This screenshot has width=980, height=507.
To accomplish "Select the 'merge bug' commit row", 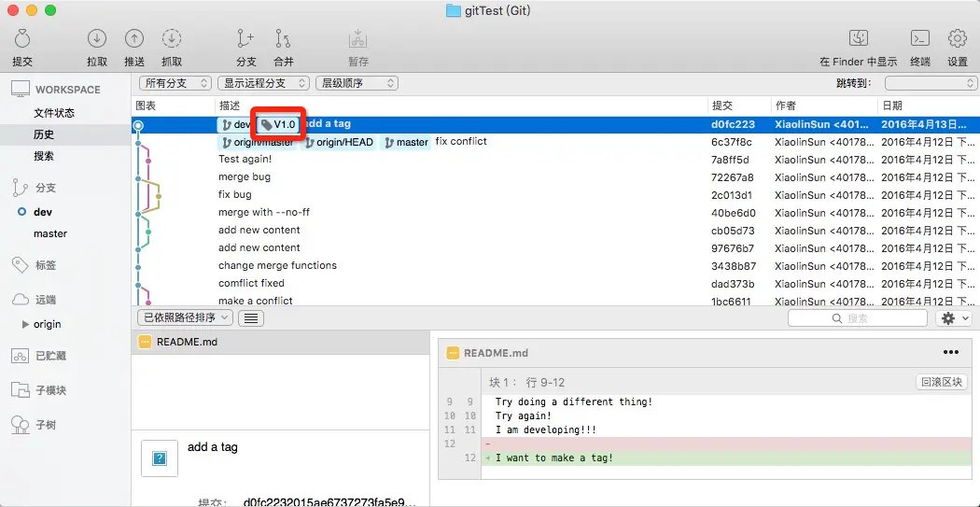I will pyautogui.click(x=555, y=176).
